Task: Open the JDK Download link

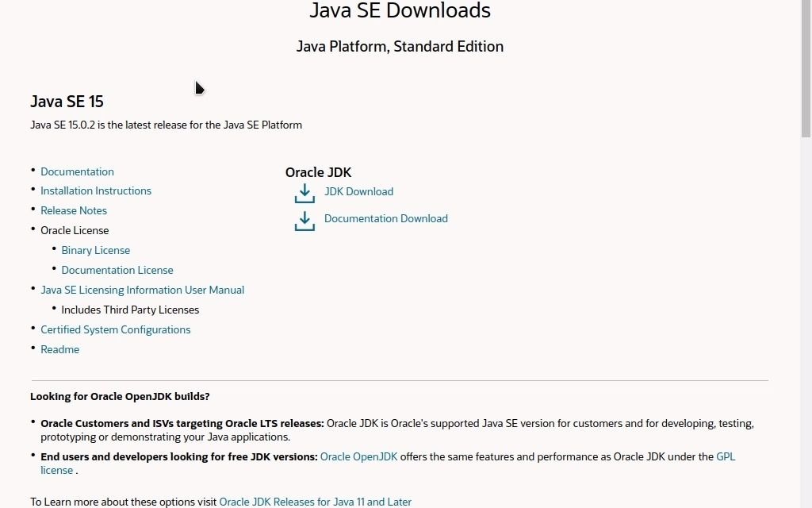Action: point(358,191)
